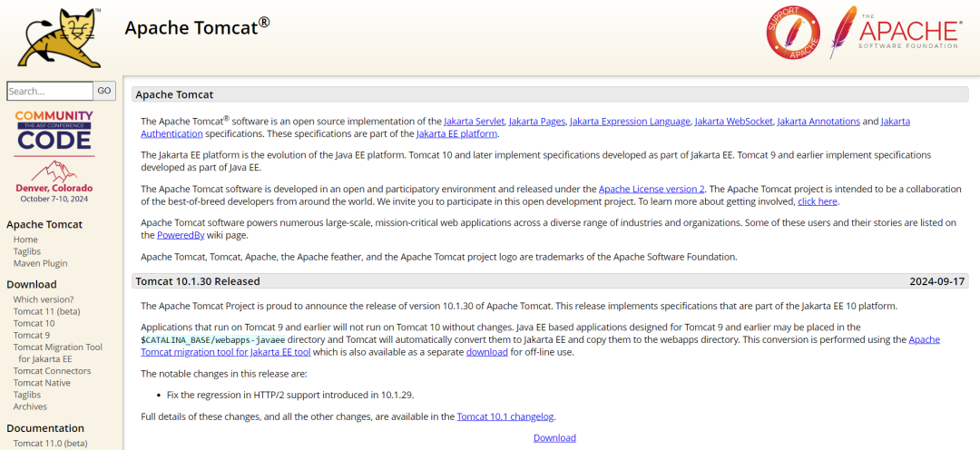The width and height of the screenshot is (980, 450).
Task: Open Apache Tomcat migration tool for Jakarta EE link in paragraph
Action: pos(226,352)
